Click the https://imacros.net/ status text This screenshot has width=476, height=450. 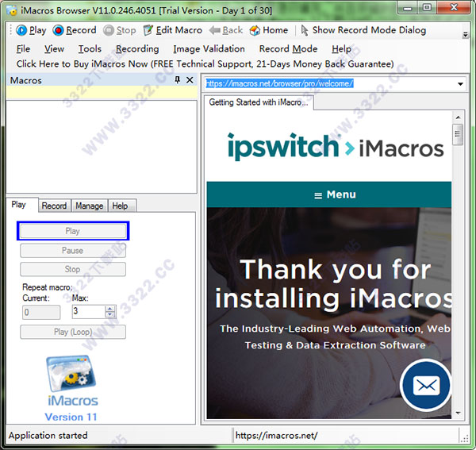click(x=277, y=436)
